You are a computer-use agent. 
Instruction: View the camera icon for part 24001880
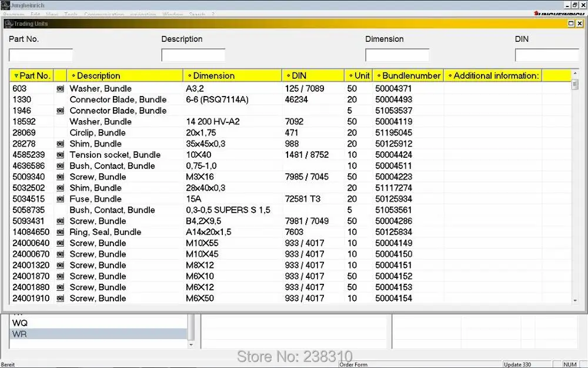click(x=60, y=287)
